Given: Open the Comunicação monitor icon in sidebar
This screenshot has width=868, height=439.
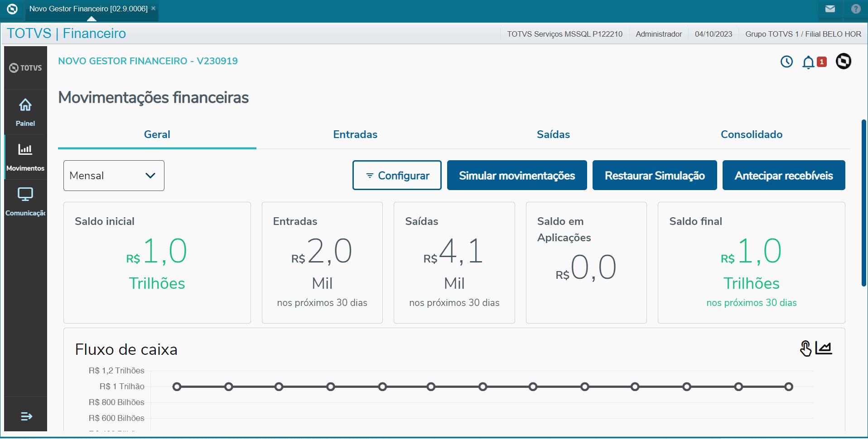Looking at the screenshot, I should (25, 194).
